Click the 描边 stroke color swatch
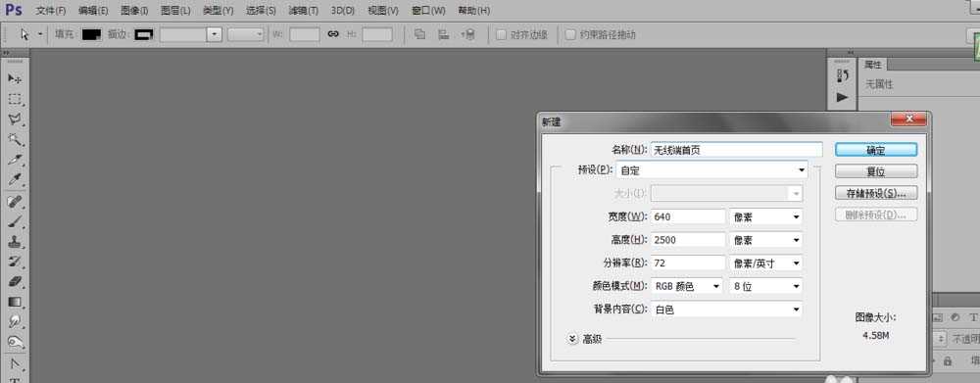The image size is (980, 383). [144, 34]
